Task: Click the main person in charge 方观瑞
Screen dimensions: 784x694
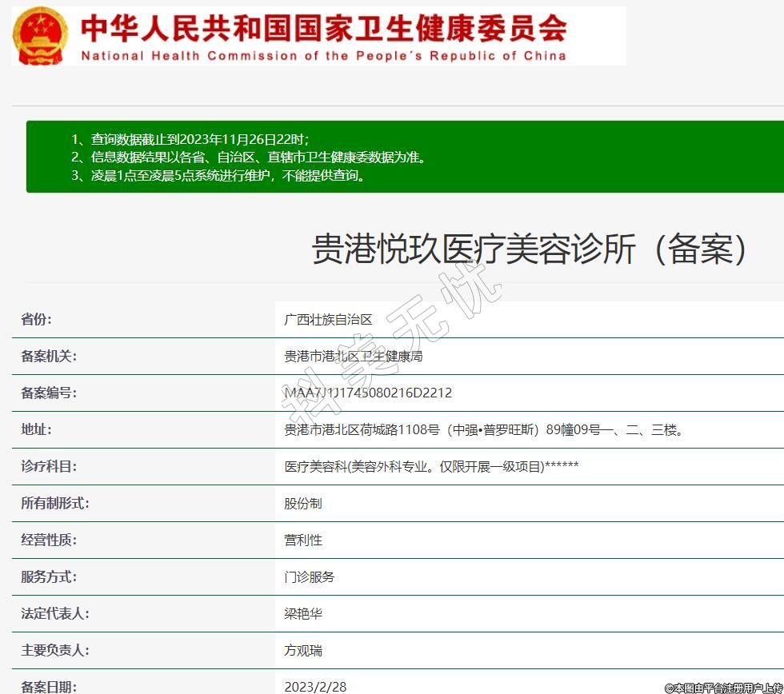Action: point(303,650)
